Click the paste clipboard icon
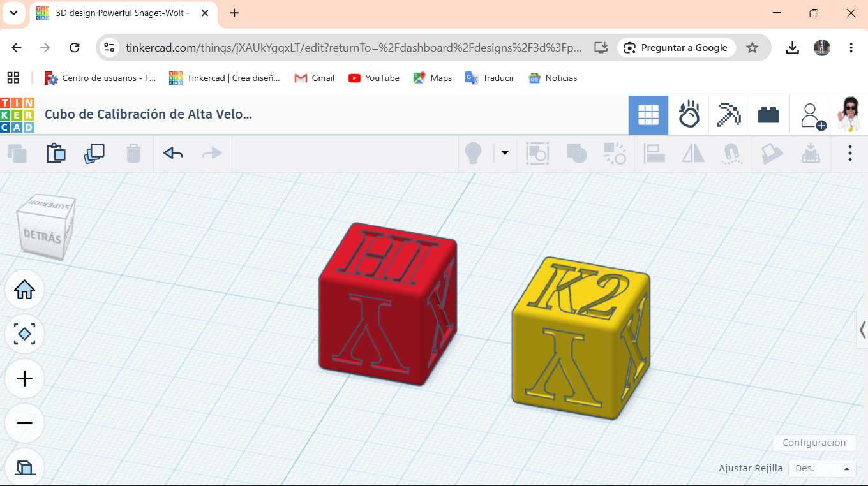This screenshot has height=486, width=868. (x=56, y=153)
